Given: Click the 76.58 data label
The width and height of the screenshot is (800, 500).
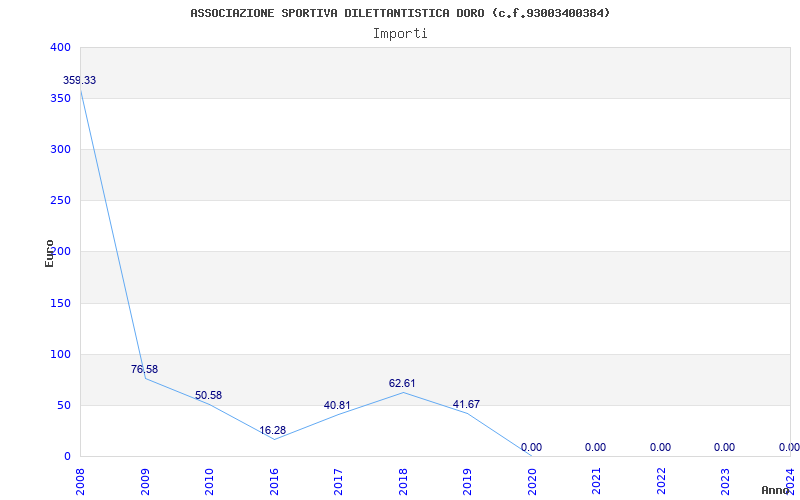Looking at the screenshot, I should pos(144,369).
